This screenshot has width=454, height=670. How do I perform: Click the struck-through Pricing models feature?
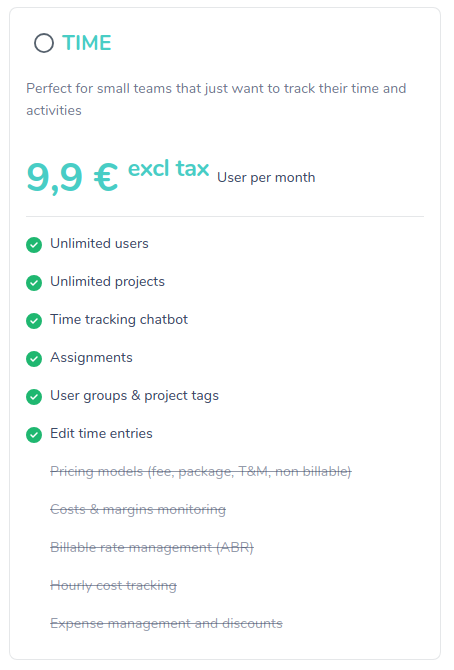point(201,472)
